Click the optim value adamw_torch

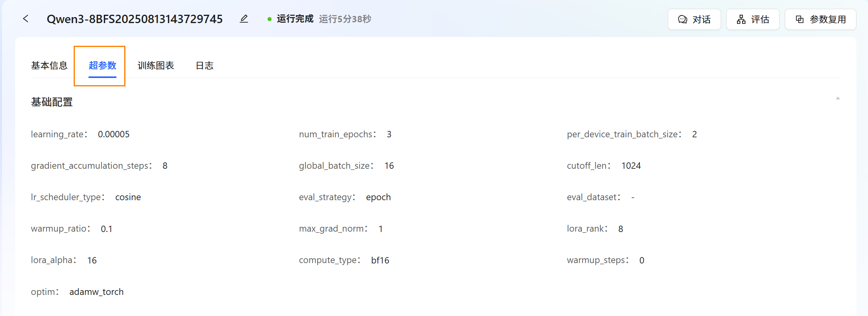pyautogui.click(x=96, y=292)
